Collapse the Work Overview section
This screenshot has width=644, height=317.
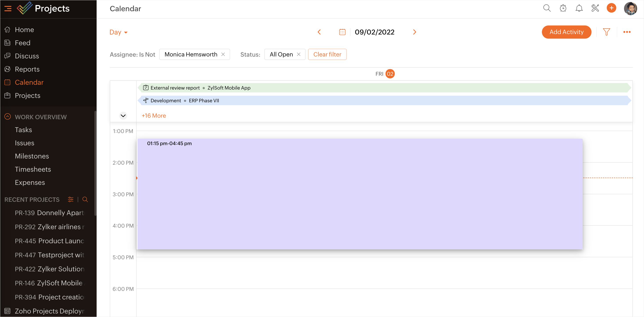(x=8, y=117)
